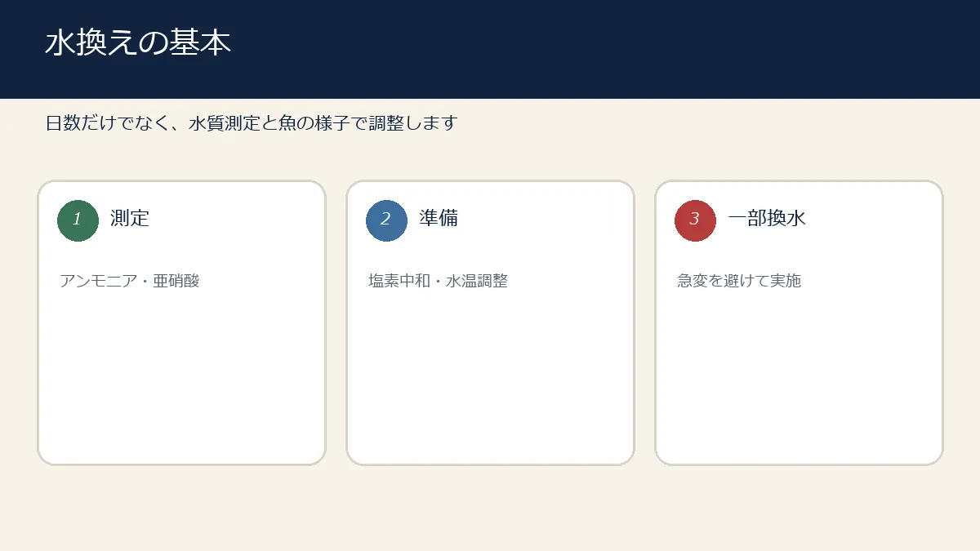Click the empty body of the 一部換水 card
The width and height of the screenshot is (980, 551).
(x=799, y=375)
